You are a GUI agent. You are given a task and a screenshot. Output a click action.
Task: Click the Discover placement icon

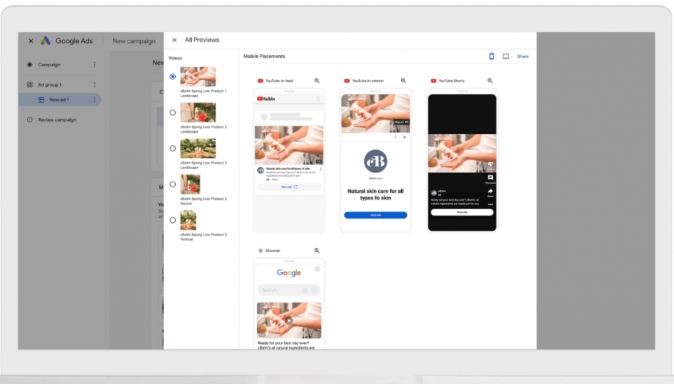click(x=260, y=250)
